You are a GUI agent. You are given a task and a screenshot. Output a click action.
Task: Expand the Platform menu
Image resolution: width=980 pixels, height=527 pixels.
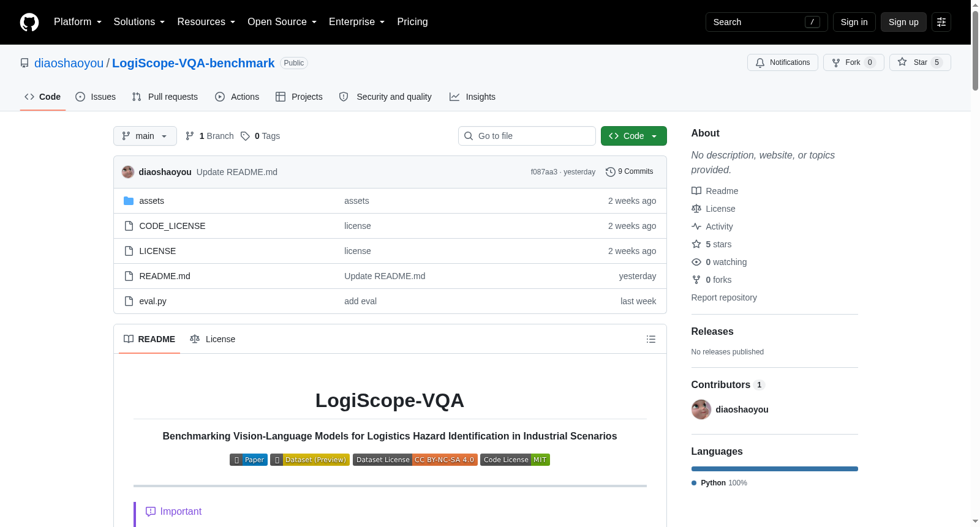coord(78,22)
